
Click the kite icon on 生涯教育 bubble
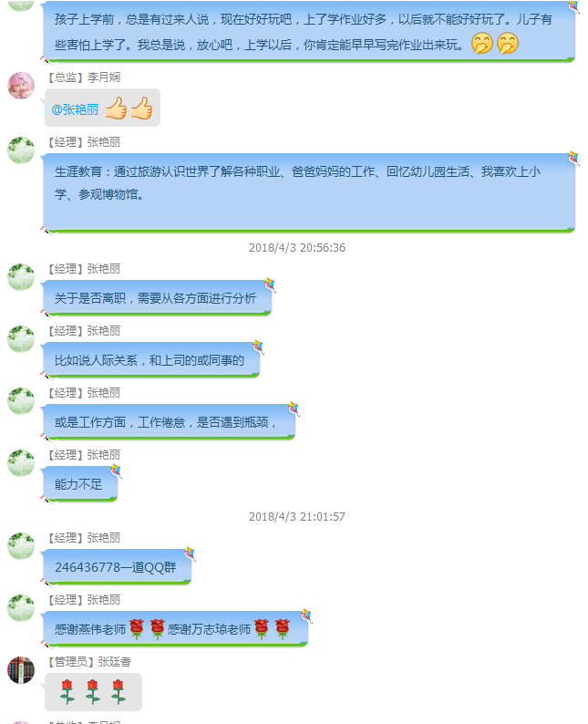(x=573, y=158)
